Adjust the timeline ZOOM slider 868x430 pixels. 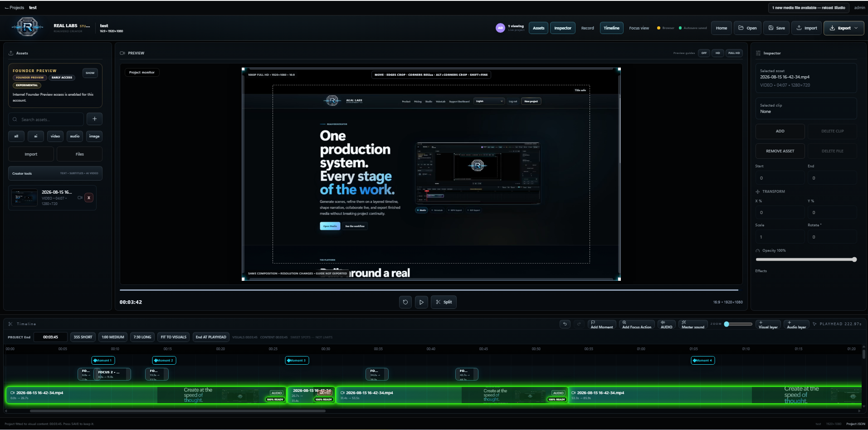[x=738, y=324]
